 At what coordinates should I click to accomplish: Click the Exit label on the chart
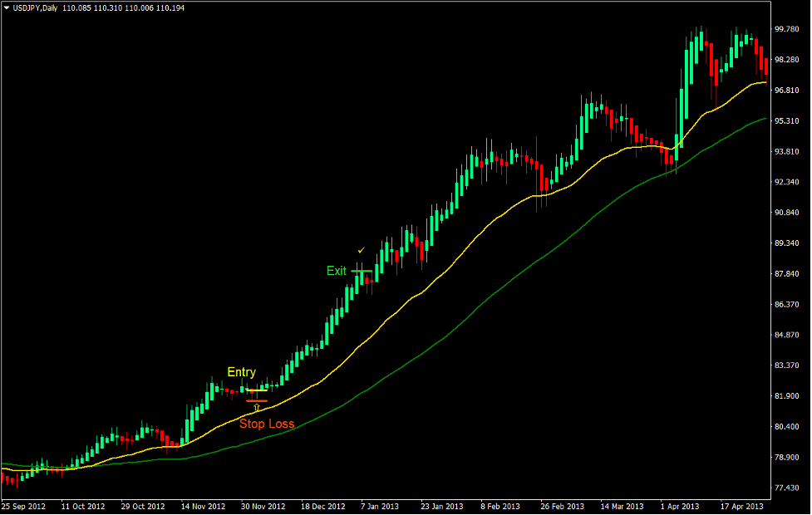336,271
